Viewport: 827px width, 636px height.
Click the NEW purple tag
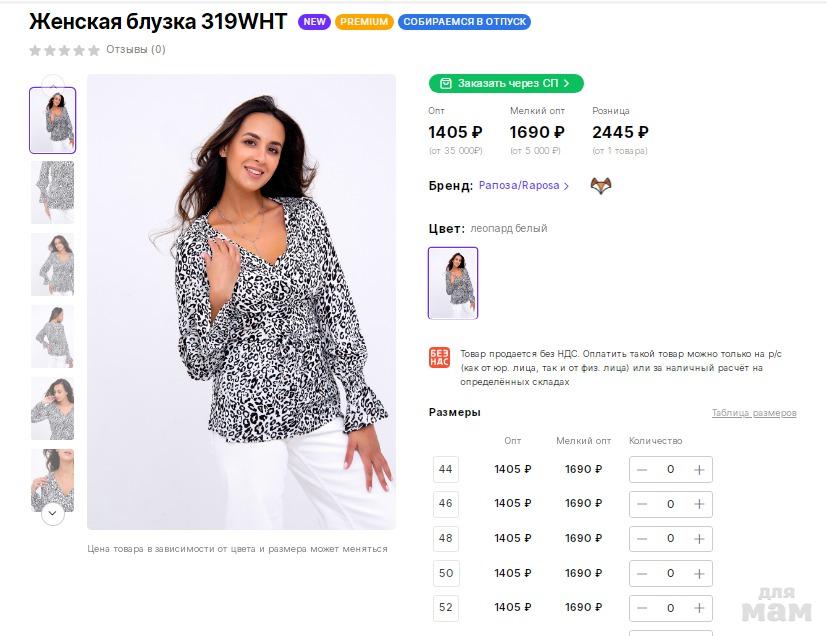[x=314, y=22]
